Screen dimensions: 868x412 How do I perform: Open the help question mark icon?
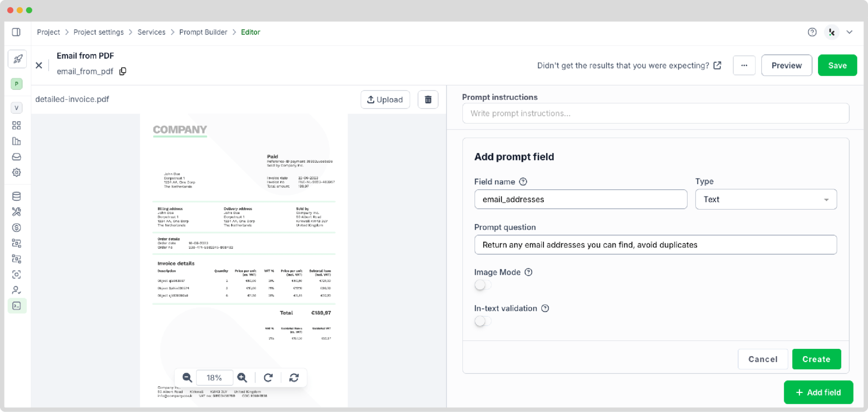[812, 32]
